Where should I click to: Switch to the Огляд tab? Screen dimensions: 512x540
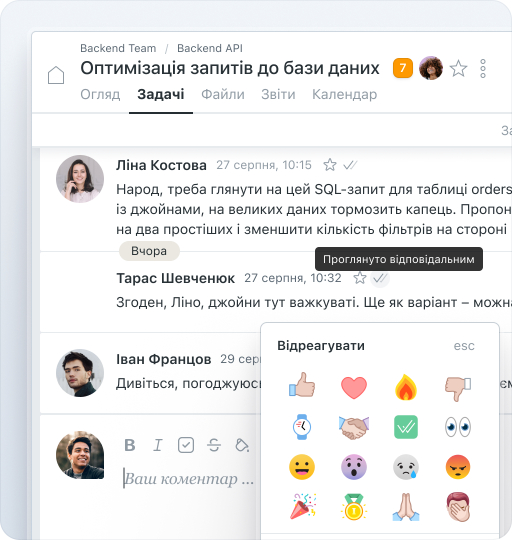point(100,94)
